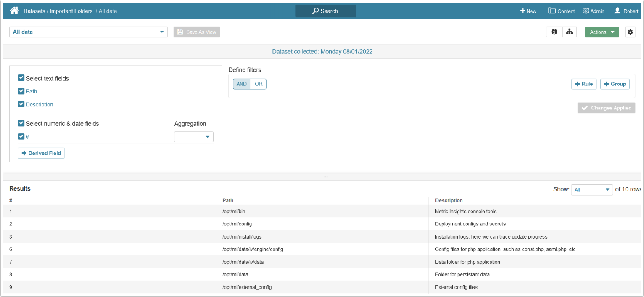The width and height of the screenshot is (644, 297).
Task: Open the Show rows dropdown
Action: 591,190
